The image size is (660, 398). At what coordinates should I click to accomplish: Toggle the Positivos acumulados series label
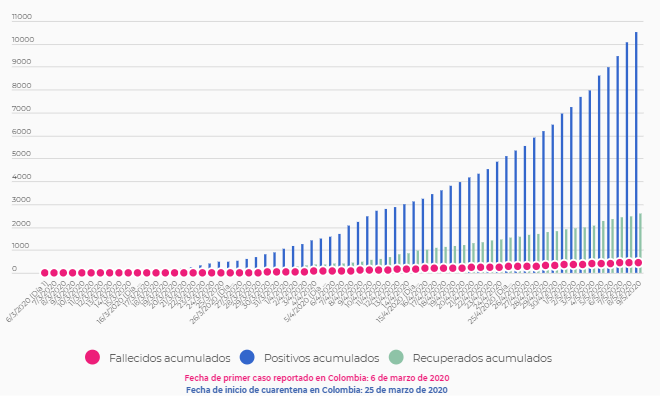tap(321, 358)
